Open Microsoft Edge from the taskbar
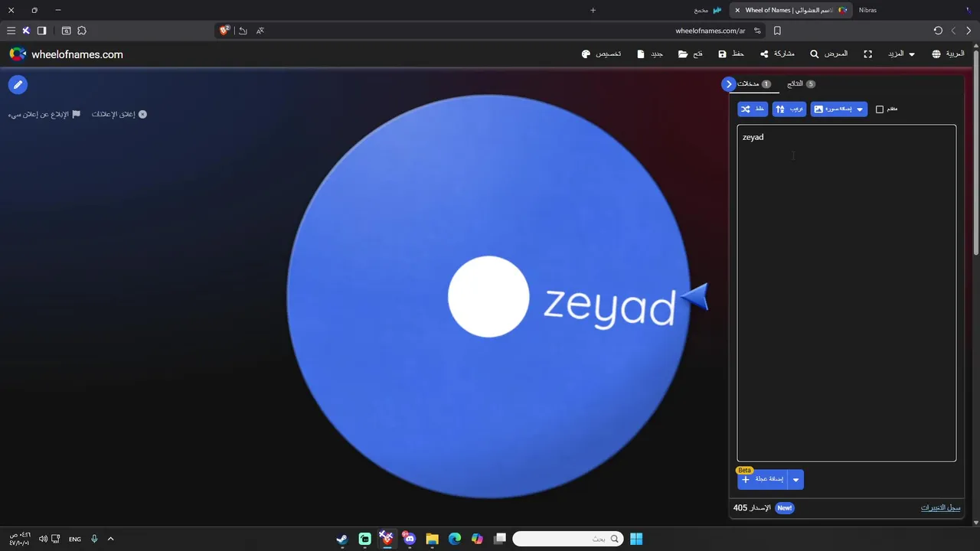 coord(455,539)
